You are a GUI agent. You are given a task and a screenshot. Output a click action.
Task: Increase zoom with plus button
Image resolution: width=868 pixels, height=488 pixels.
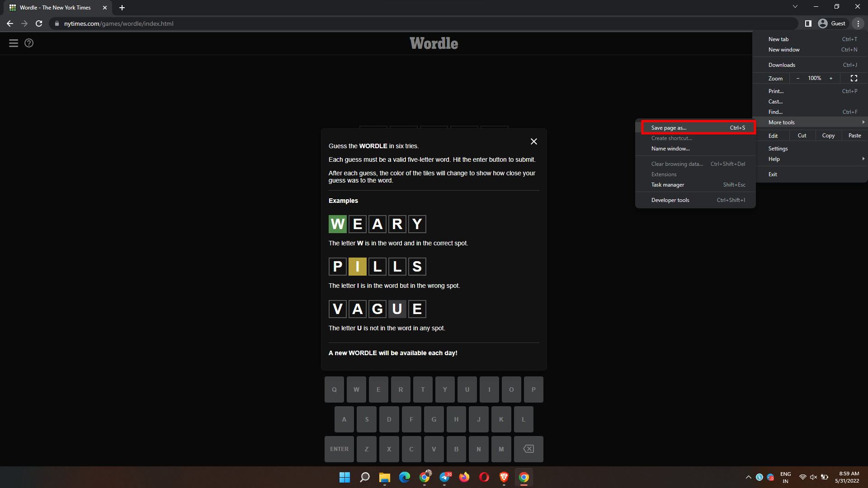click(x=831, y=78)
